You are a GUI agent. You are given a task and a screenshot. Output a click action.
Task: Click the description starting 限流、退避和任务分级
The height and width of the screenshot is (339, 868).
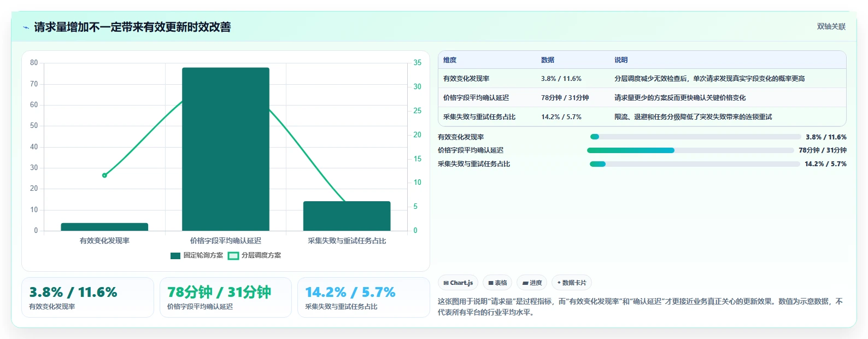pos(693,117)
